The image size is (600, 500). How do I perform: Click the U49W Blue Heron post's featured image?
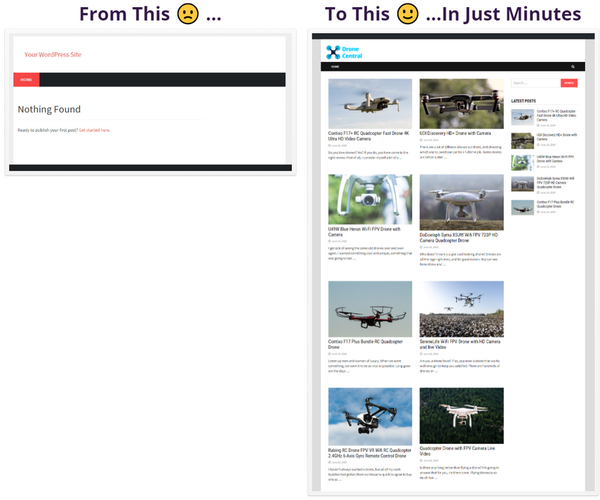pos(370,199)
